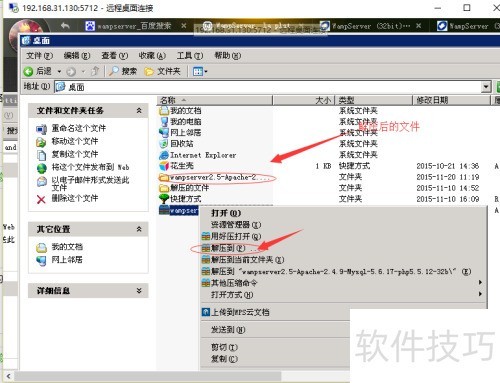Click the red X delete icon
This screenshot has width=500, height=383.
(x=41, y=199)
